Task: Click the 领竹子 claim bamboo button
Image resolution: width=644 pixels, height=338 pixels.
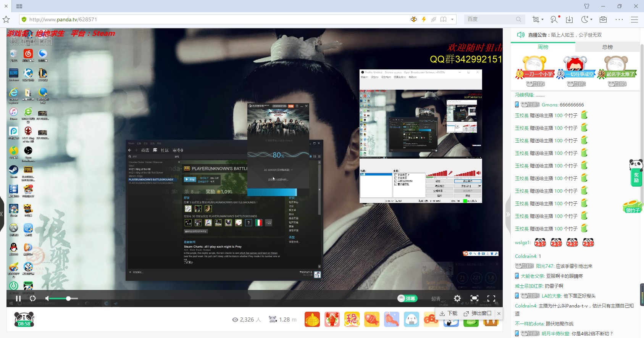Action: (633, 206)
